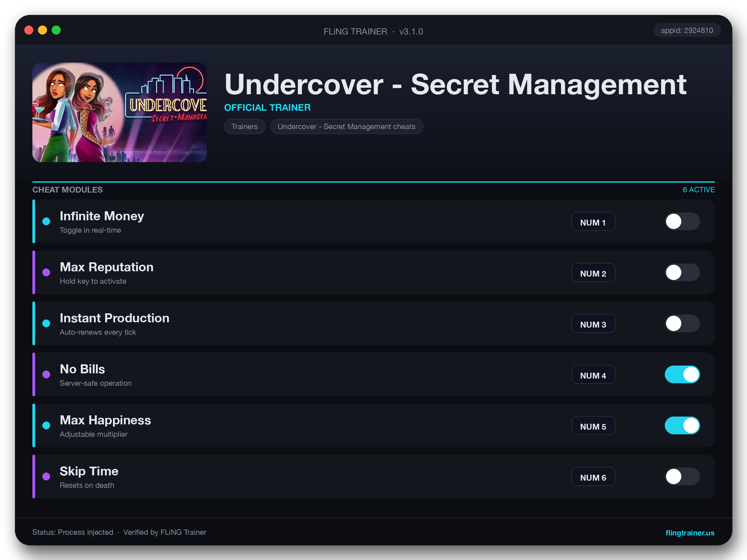Click the 'Status: Process injected' text
The image size is (747, 560).
73,532
